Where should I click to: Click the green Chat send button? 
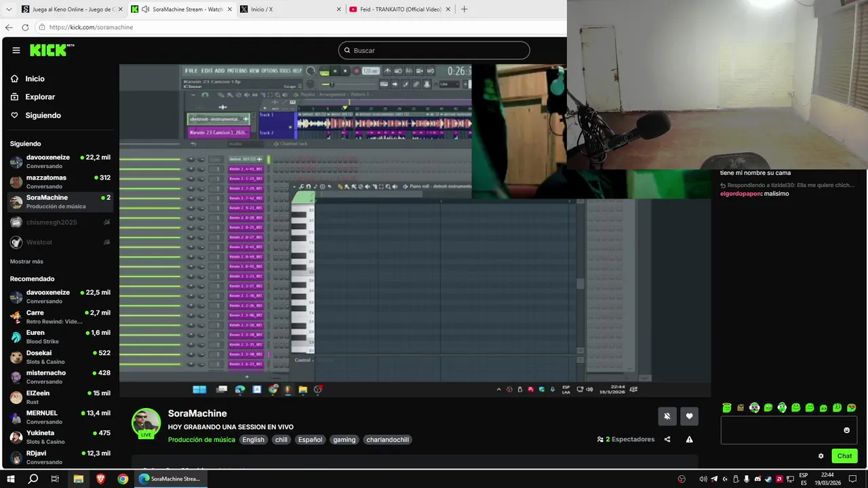(x=844, y=456)
